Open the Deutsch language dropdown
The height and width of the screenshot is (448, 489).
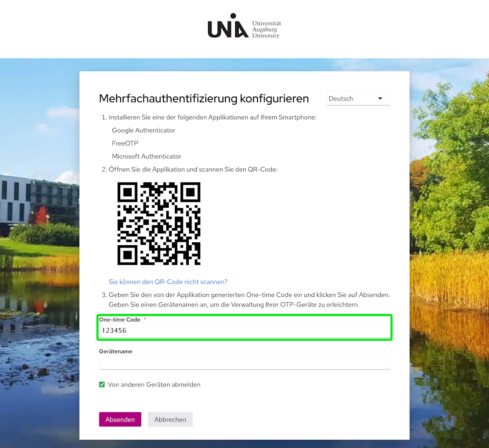click(358, 99)
